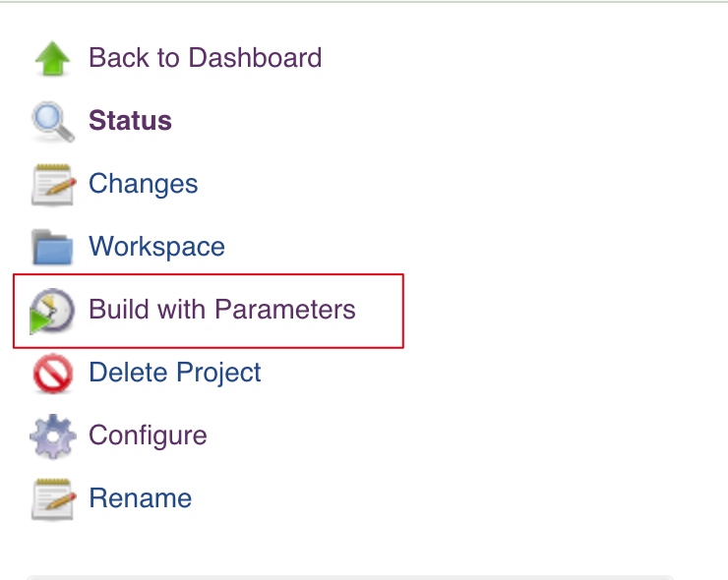Click the blue folder Workspace icon
The width and height of the screenshot is (728, 580).
pos(52,248)
